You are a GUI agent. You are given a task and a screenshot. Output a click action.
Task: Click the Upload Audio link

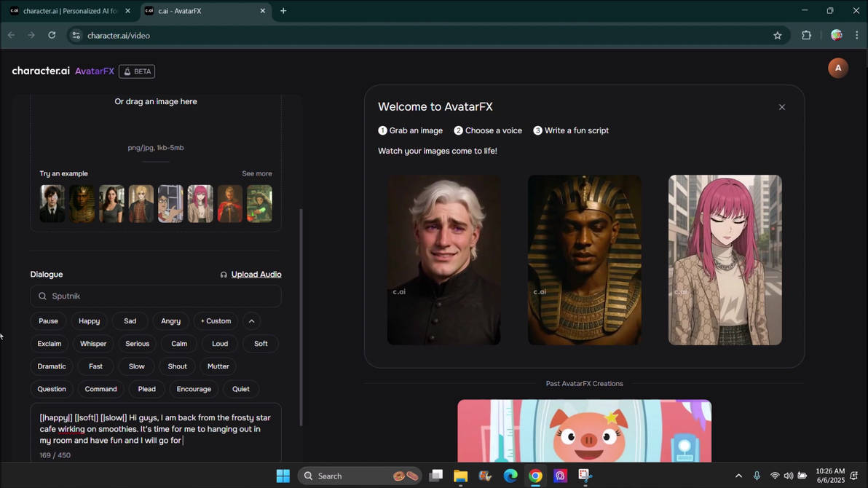point(256,274)
